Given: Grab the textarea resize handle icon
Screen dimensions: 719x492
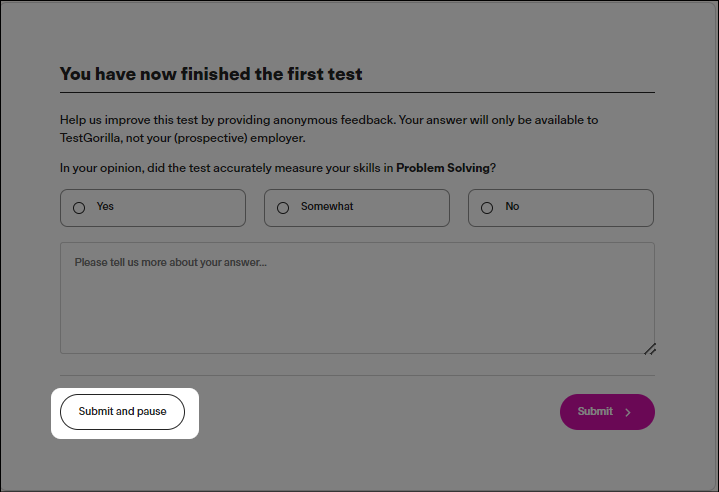Looking at the screenshot, I should click(650, 349).
